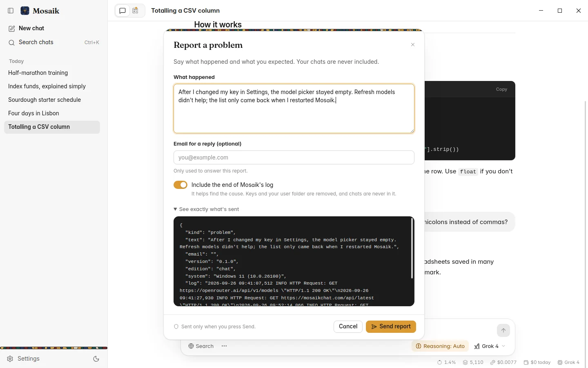Open the Grok 4 model picker

pos(490,346)
